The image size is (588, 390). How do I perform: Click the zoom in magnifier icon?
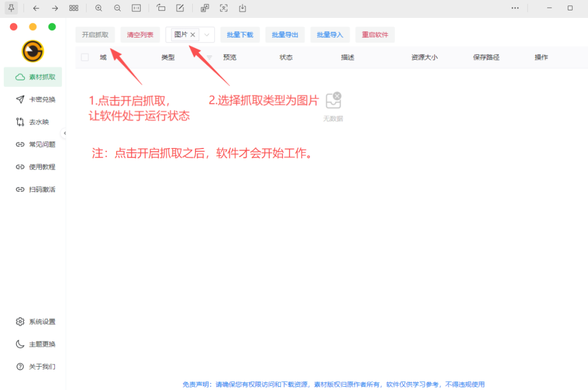click(x=99, y=8)
